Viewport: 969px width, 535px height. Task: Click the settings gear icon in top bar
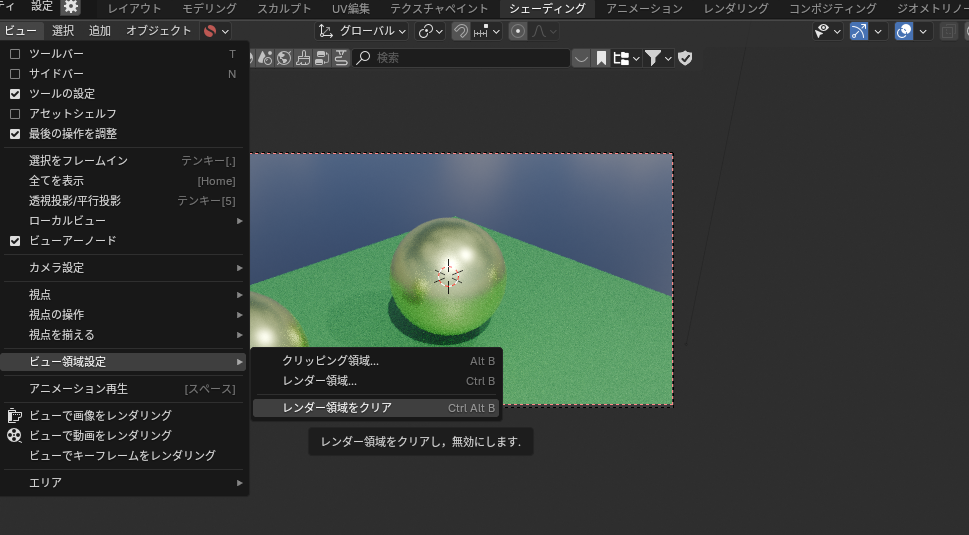click(x=71, y=7)
